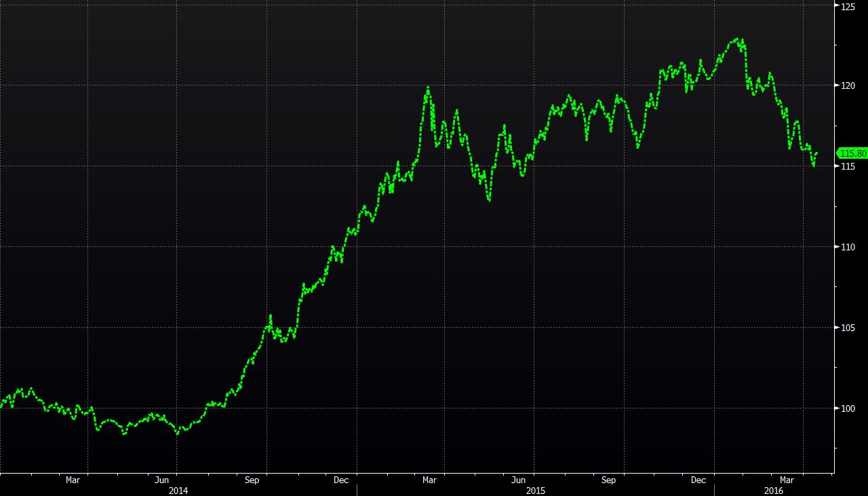Viewport: 868px width, 496px height.
Task: Click the 100 price axis label
Action: coord(848,408)
